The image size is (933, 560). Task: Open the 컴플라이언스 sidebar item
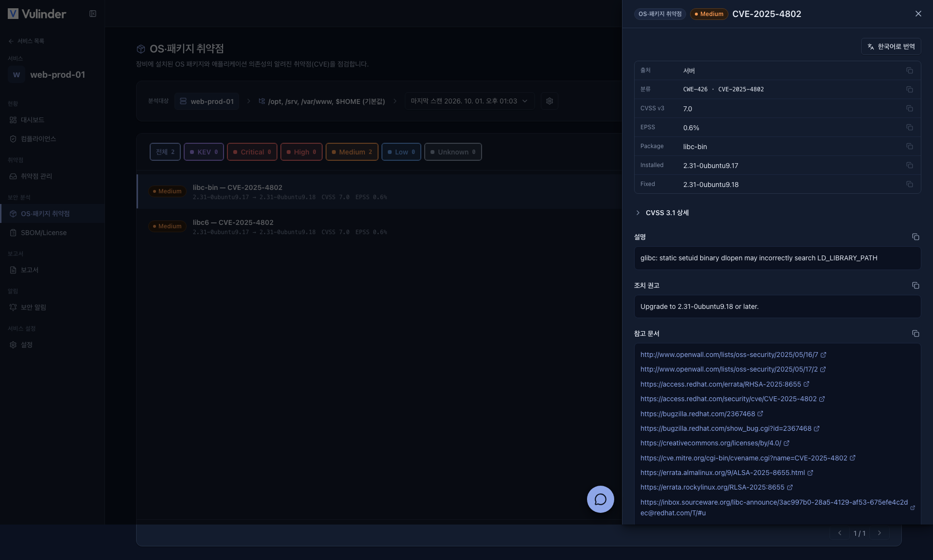point(52,139)
